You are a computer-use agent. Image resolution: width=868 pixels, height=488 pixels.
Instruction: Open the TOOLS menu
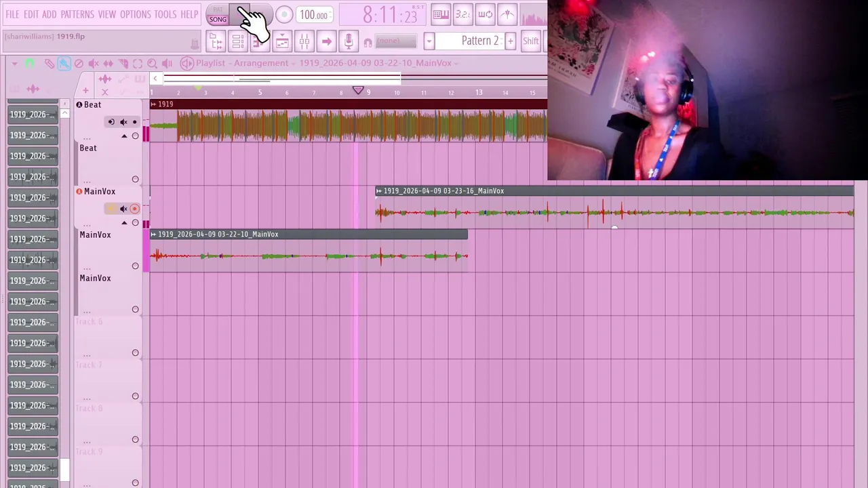tap(165, 14)
